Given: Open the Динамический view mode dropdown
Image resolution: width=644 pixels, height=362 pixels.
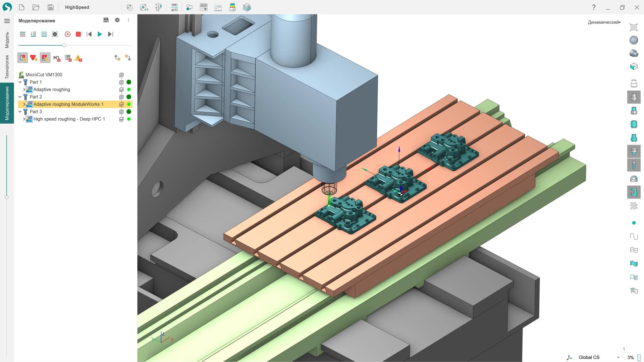Looking at the screenshot, I should pos(604,22).
